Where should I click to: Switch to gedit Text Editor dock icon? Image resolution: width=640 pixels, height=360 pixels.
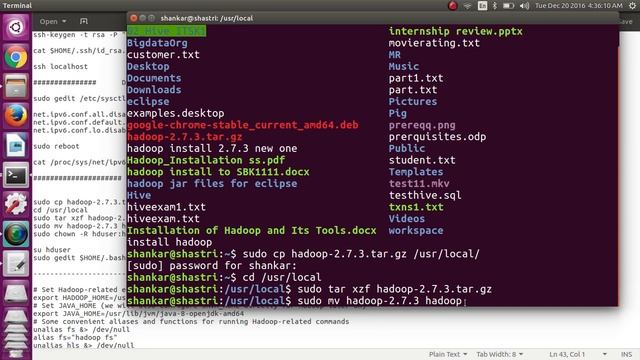pos(16,264)
